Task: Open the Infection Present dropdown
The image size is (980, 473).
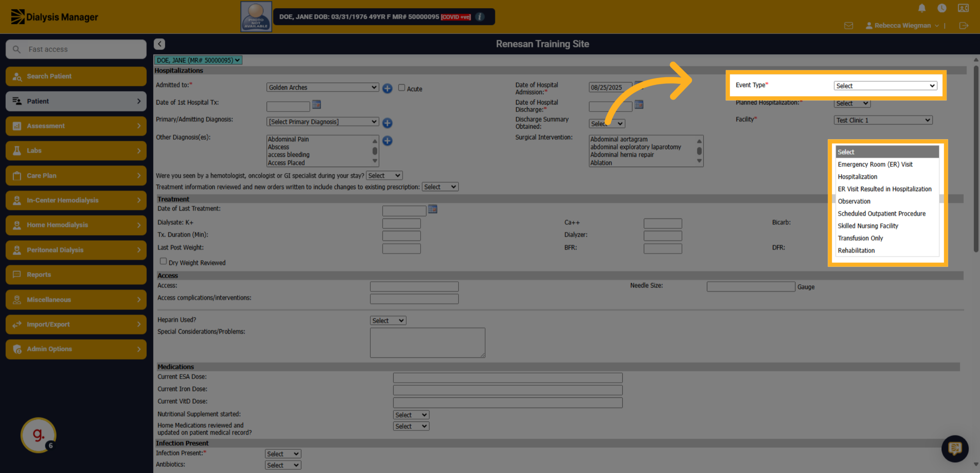Action: [x=283, y=454]
